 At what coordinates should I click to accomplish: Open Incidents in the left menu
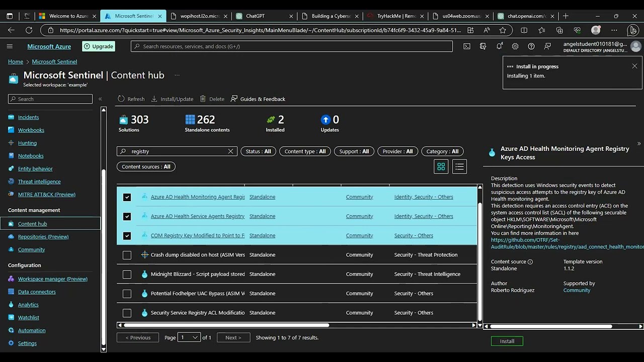[28, 117]
